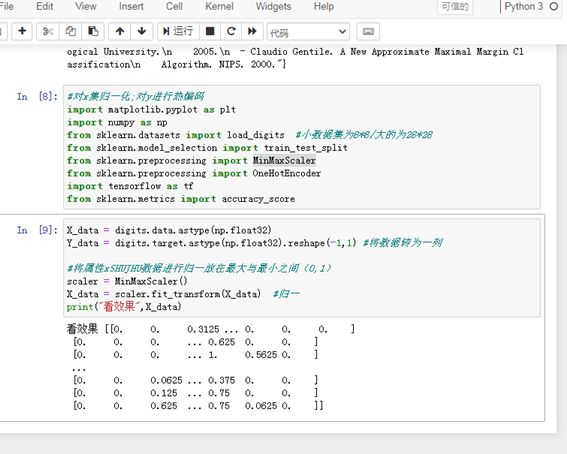Open the Widgets menu
The width and height of the screenshot is (567, 454).
(273, 7)
